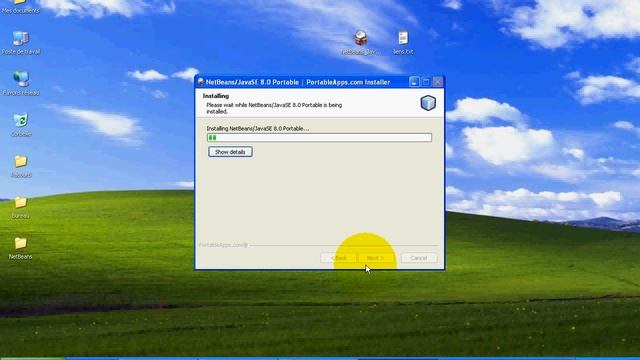Viewport: 640px width, 360px height.
Task: Open the NetBeans folder on desktop
Action: tap(21, 248)
